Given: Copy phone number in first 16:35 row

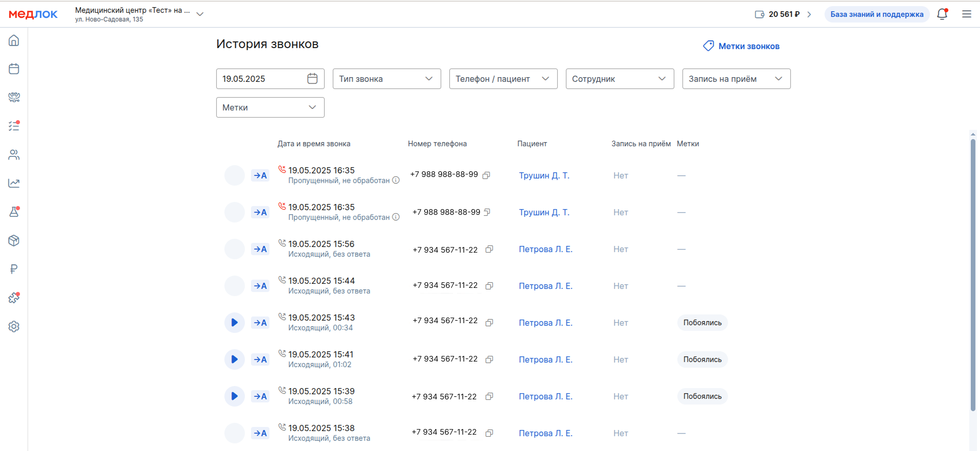Looking at the screenshot, I should pyautogui.click(x=487, y=175).
